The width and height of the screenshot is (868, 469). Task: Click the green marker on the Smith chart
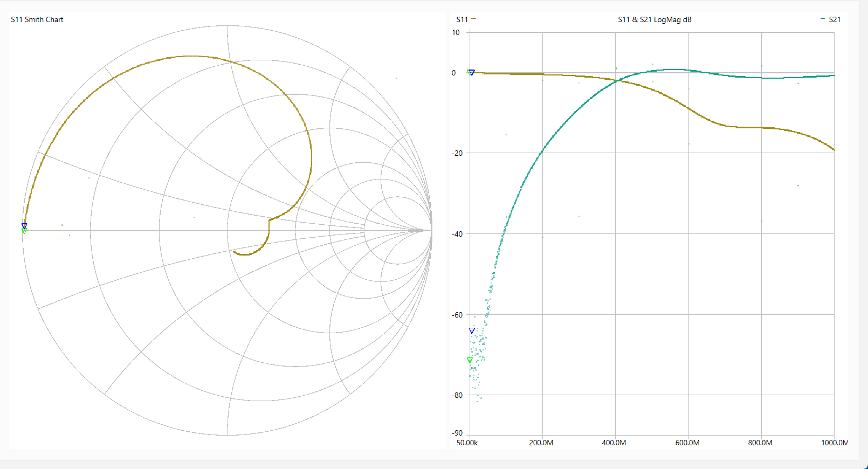(x=24, y=231)
